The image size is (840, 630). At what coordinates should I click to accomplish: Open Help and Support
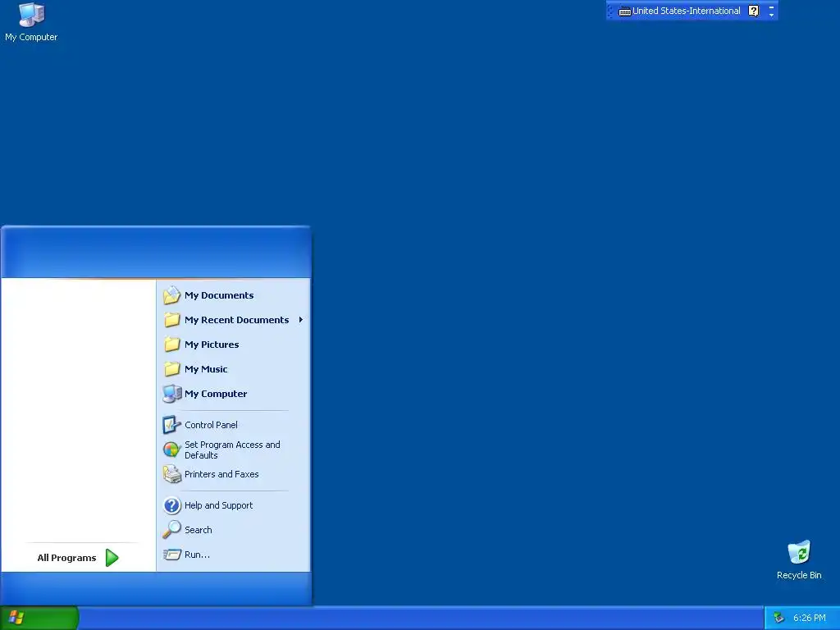pos(234,505)
